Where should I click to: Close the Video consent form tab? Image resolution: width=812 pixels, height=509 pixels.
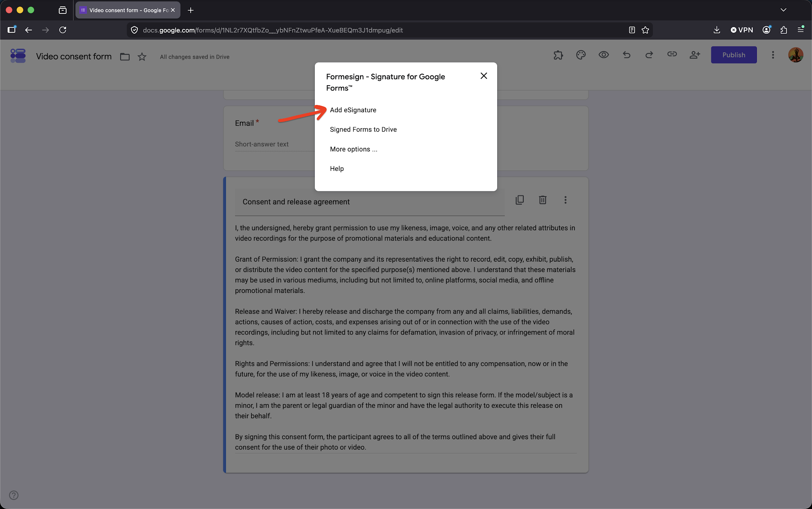point(173,10)
